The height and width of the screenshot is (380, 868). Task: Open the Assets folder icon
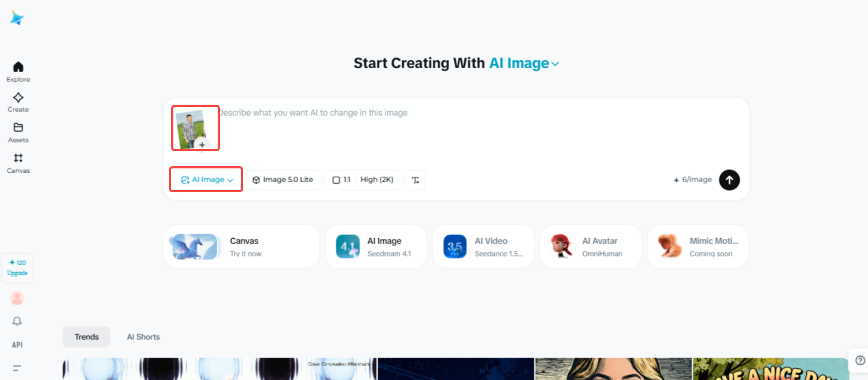click(17, 132)
